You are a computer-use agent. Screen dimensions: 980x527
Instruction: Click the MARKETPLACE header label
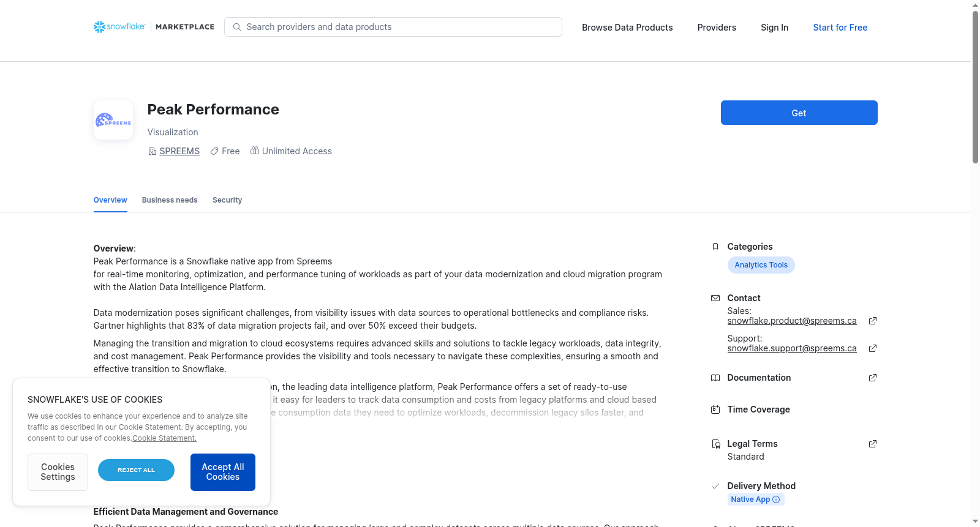185,27
